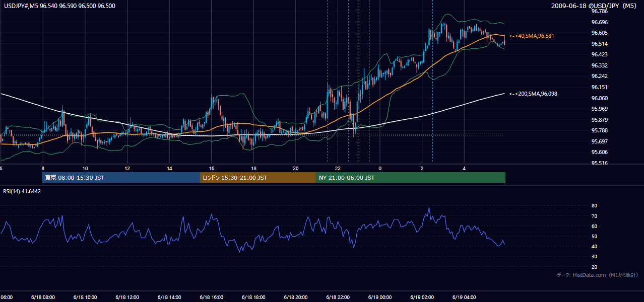Click the 6/18 14:00 time axis label
Viewport: 644px width, 302px height.
click(169, 297)
